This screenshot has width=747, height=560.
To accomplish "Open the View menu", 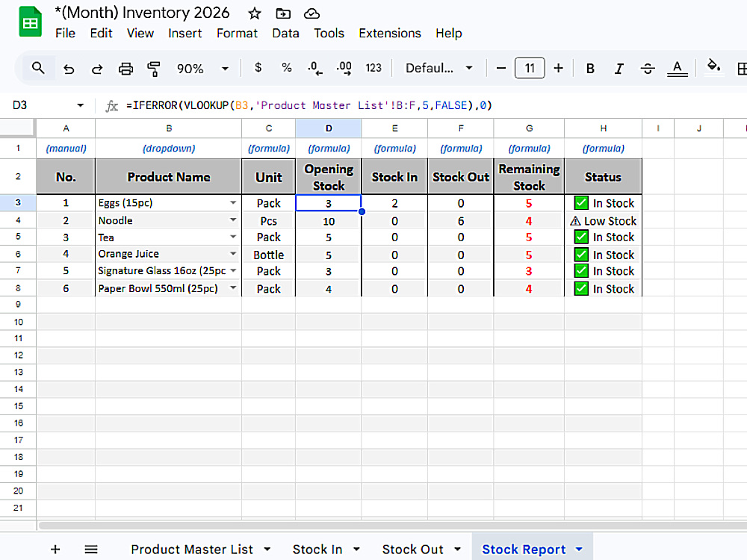I will [x=140, y=34].
